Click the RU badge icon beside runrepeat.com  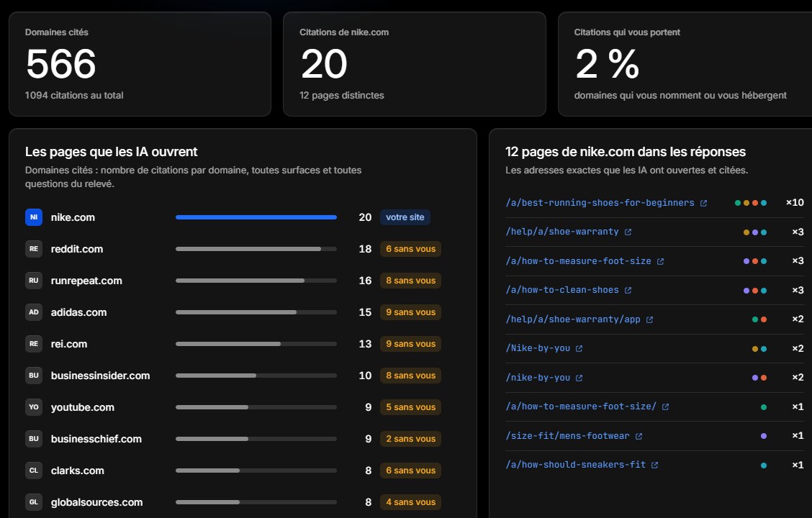tap(34, 281)
